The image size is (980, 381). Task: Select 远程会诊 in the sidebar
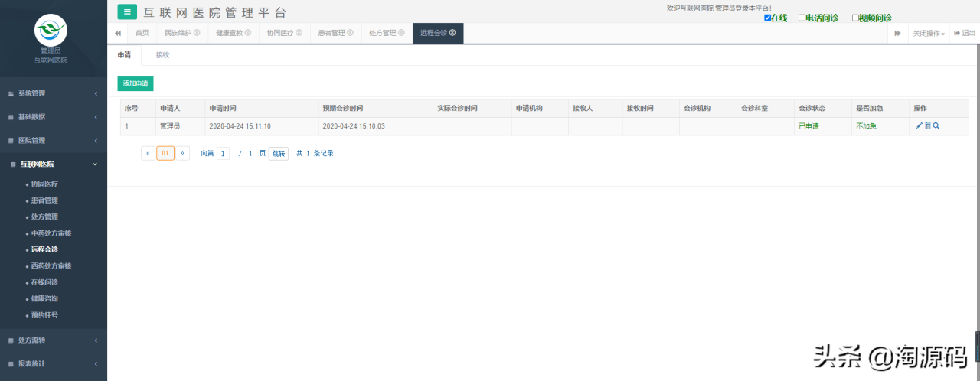tap(44, 249)
